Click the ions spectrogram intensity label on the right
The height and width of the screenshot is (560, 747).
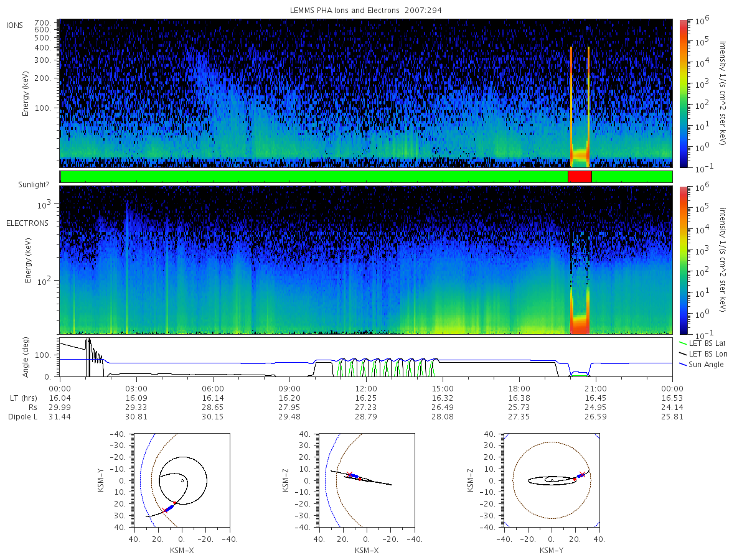724,93
